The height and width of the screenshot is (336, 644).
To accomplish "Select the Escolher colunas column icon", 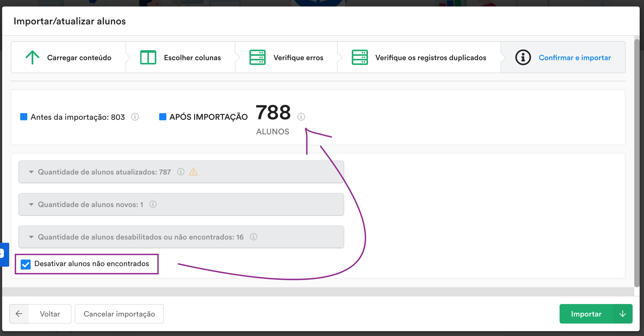I will pyautogui.click(x=148, y=57).
